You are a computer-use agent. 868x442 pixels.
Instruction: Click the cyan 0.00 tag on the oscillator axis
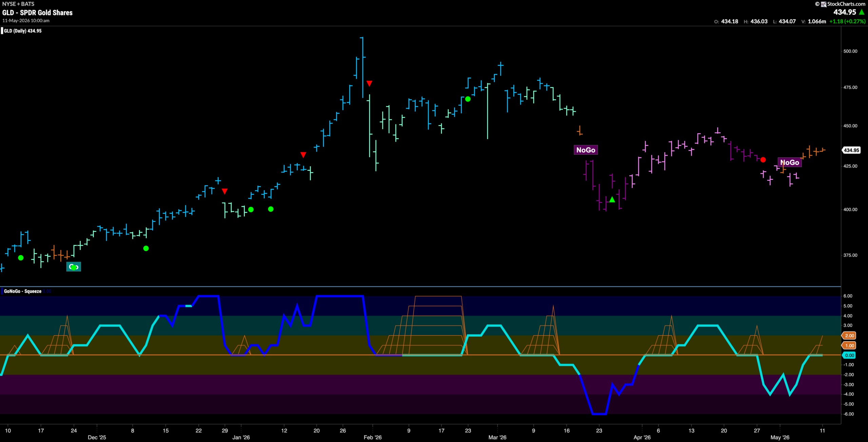[x=849, y=355]
